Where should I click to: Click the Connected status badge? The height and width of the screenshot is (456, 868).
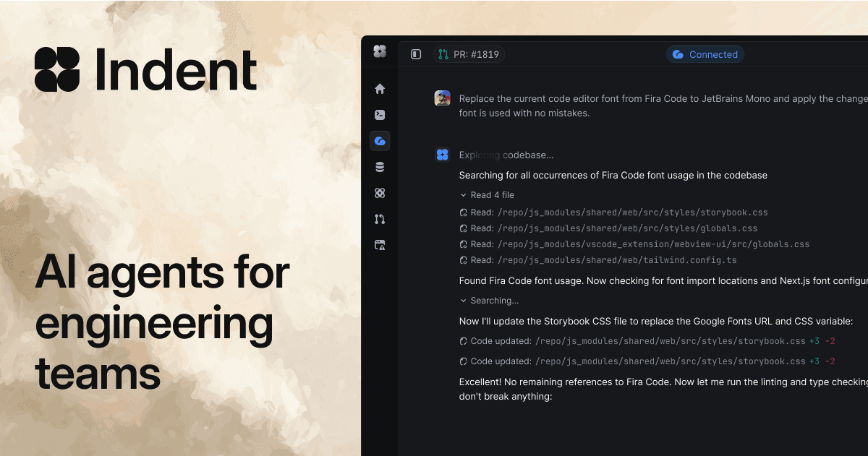click(705, 54)
